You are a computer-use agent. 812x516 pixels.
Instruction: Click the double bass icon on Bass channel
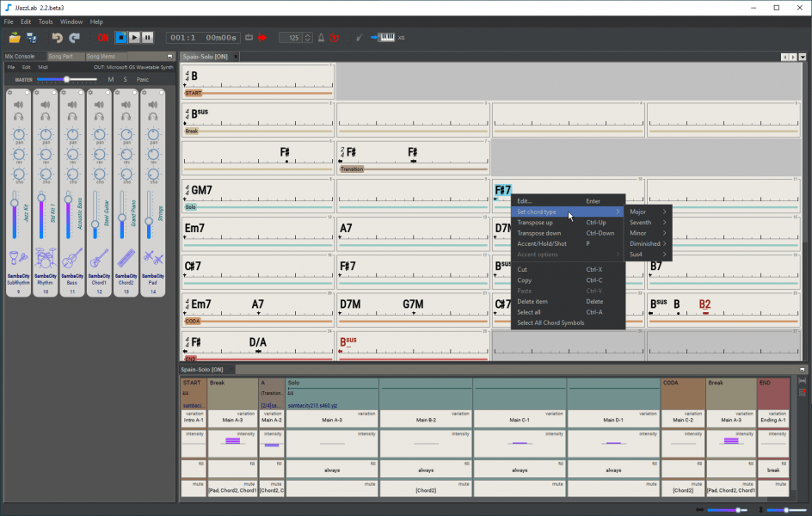coord(72,258)
